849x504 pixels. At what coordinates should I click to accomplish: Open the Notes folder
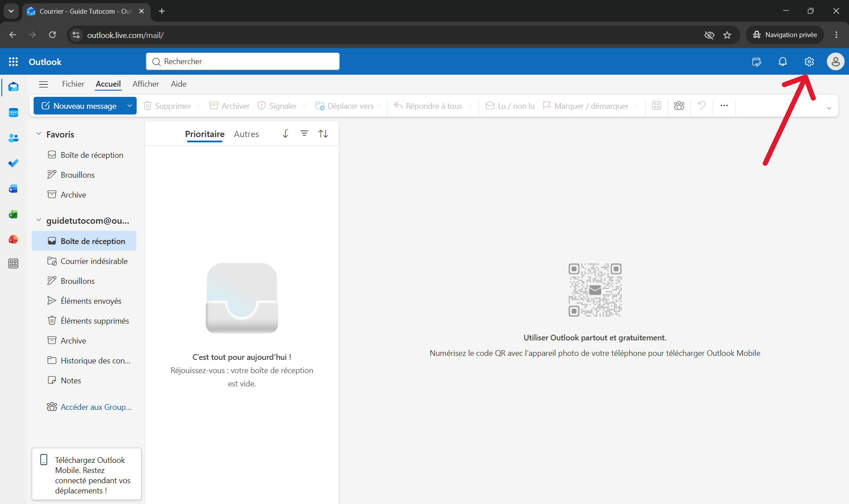(85, 380)
